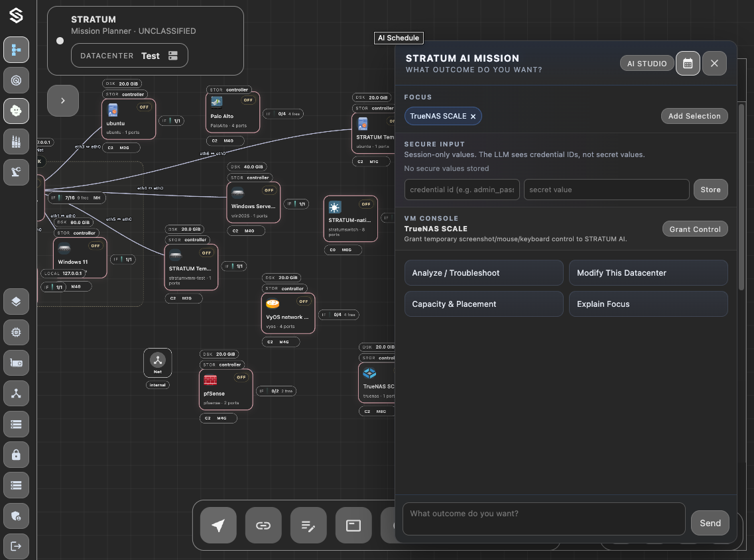Viewport: 754px width, 560px height.
Task: Open the layers stack icon in sidebar
Action: point(16,302)
